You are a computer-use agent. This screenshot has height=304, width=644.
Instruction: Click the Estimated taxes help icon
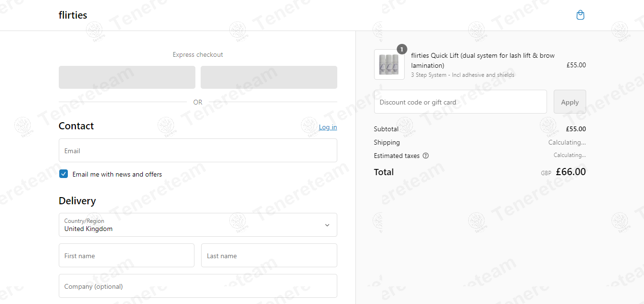tap(426, 156)
